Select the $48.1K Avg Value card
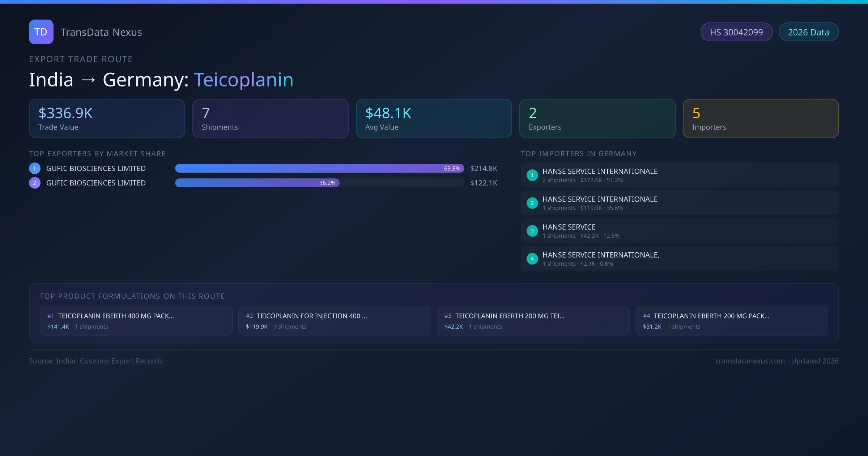Screen dimensions: 868x456 pos(434,119)
